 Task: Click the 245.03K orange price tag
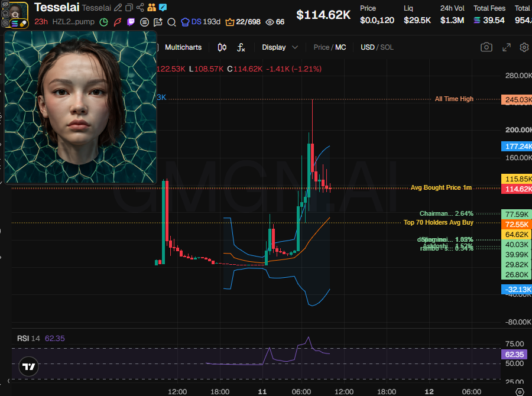coord(517,100)
